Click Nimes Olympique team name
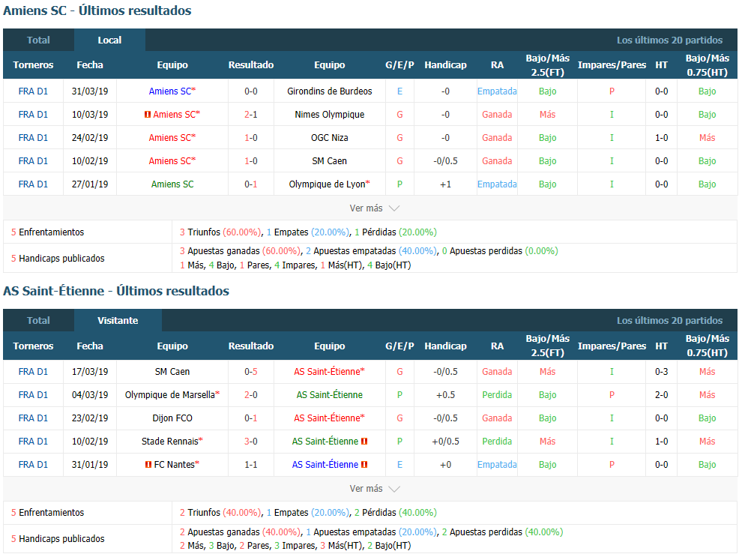 click(329, 115)
